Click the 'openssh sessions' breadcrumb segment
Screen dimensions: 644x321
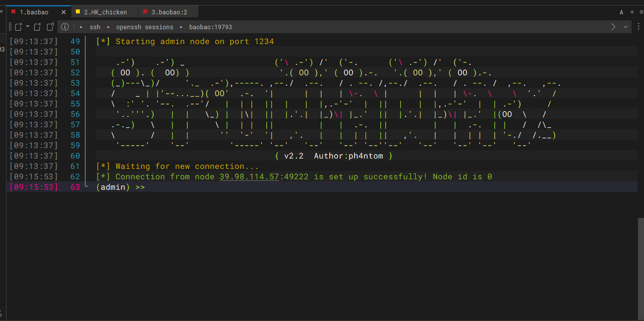coord(145,27)
